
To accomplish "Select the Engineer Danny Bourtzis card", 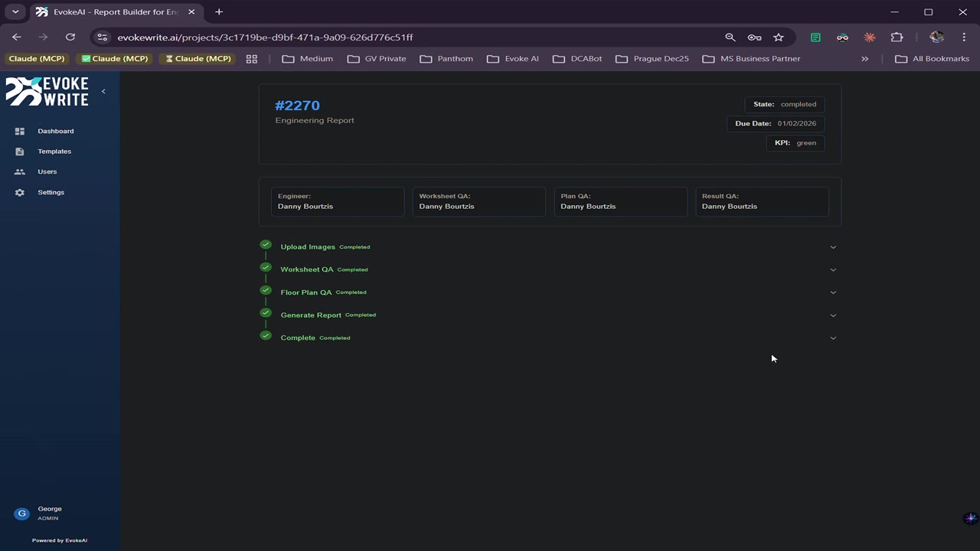I will point(338,201).
